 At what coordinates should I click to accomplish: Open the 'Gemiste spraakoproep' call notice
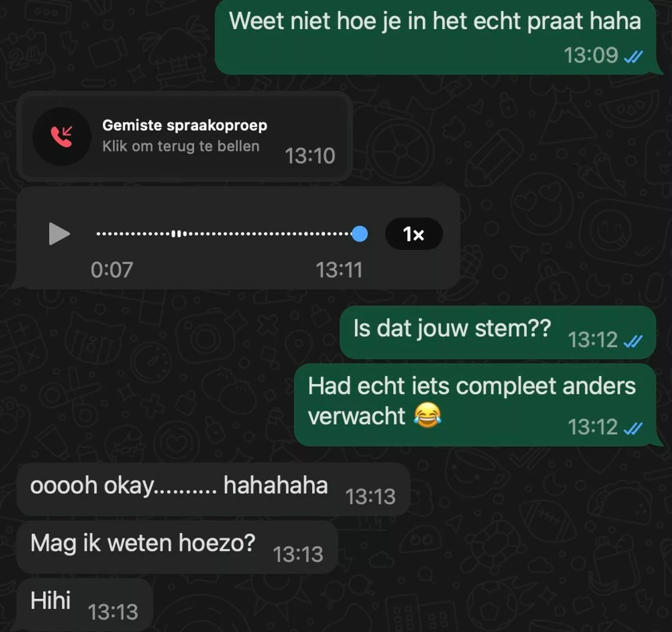click(184, 136)
